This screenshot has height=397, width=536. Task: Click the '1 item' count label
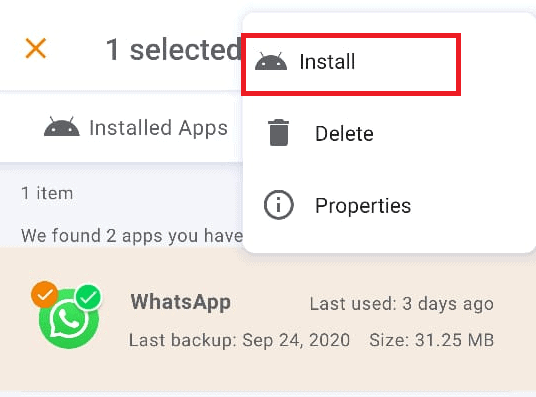(x=47, y=193)
